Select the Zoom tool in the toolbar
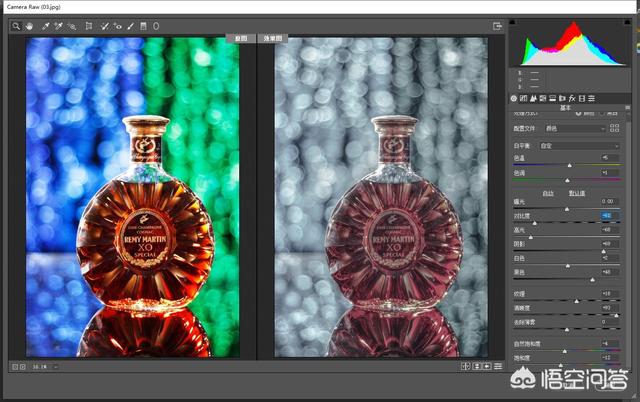The width and height of the screenshot is (640, 402). click(x=16, y=26)
